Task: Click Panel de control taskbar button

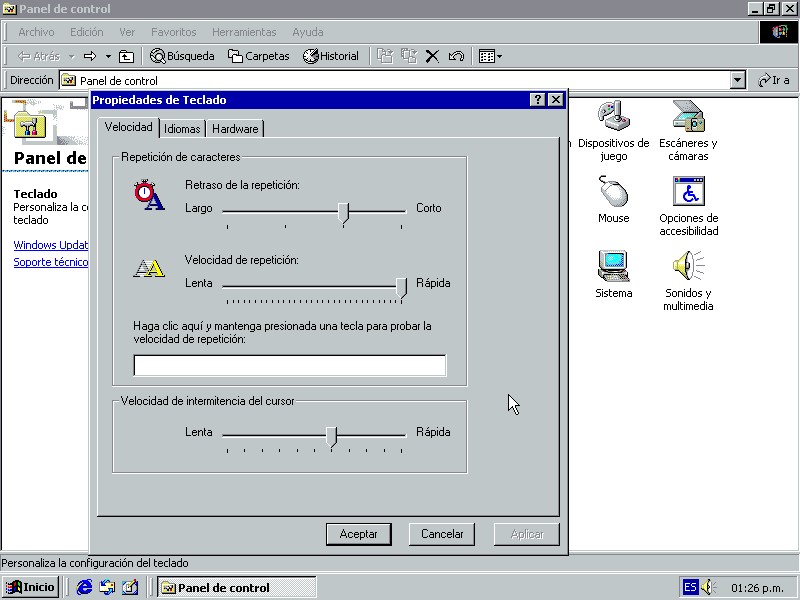Action: tap(237, 587)
